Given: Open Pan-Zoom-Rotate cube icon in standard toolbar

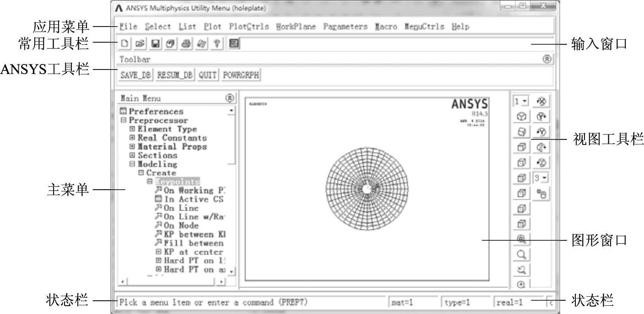Looking at the screenshot, I should point(171,44).
